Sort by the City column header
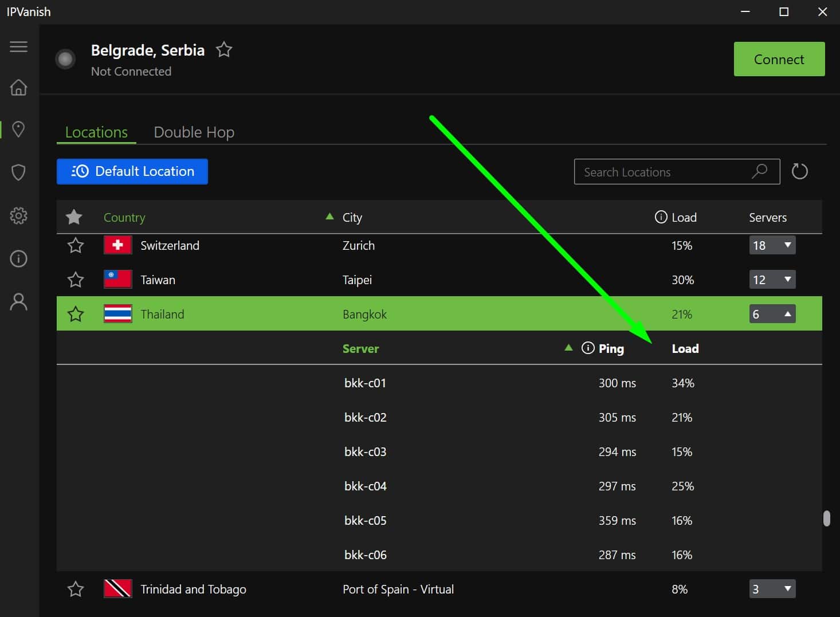This screenshot has height=617, width=840. pyautogui.click(x=352, y=218)
